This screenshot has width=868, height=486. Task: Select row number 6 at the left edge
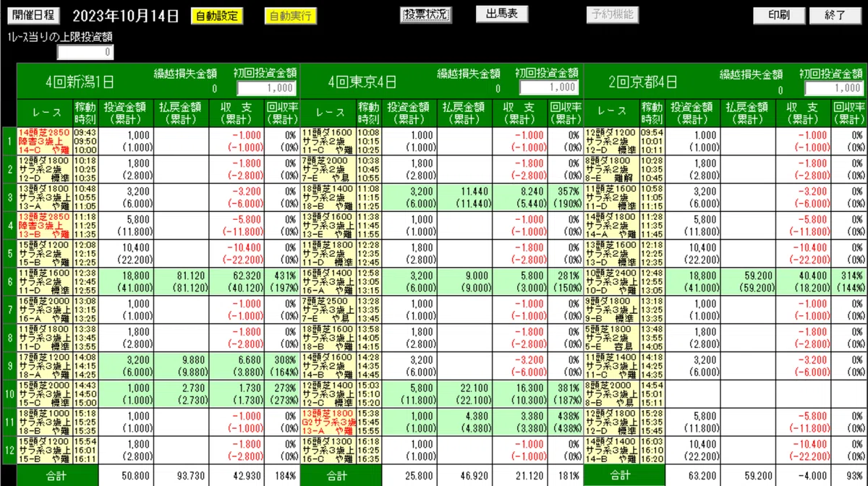9,281
